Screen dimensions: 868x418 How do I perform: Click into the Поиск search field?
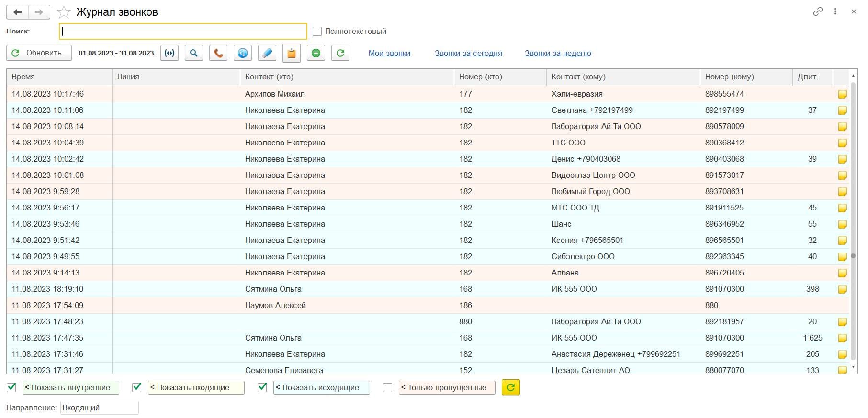coord(183,32)
